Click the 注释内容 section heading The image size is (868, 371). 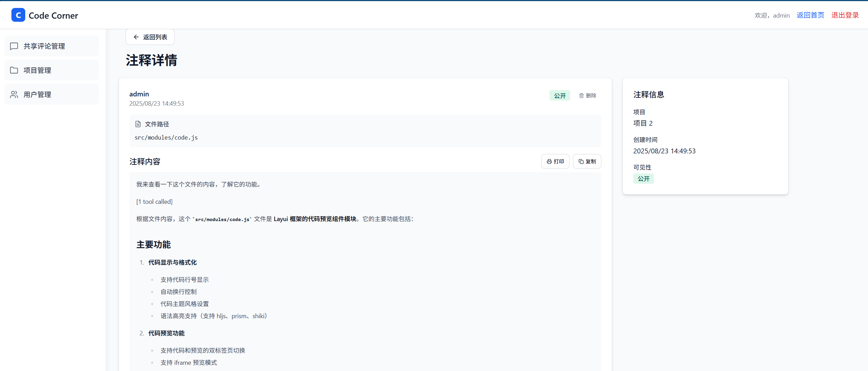(145, 162)
